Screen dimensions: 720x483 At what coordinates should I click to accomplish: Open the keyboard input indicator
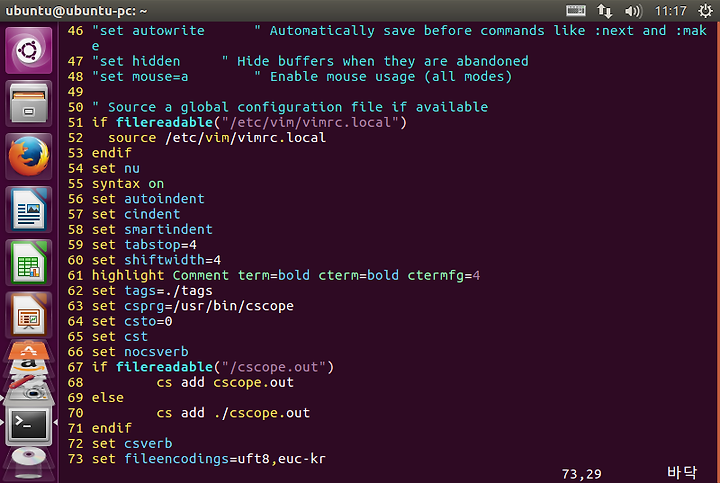point(575,10)
